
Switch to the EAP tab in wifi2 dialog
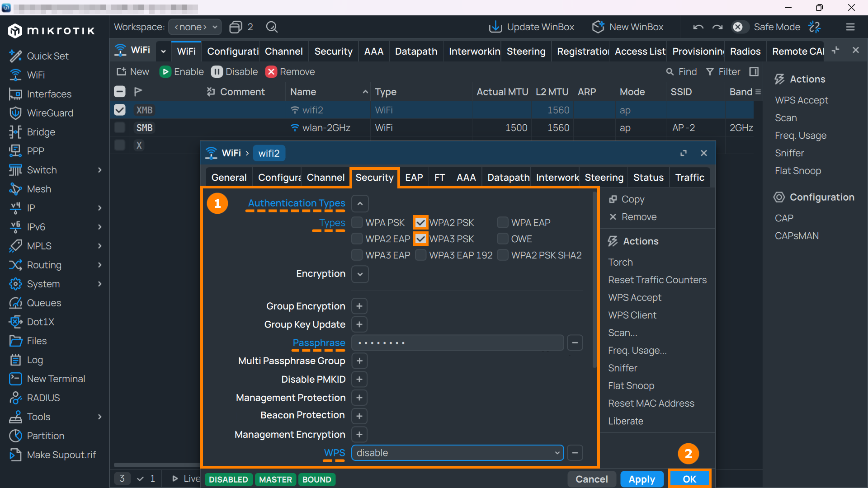tap(414, 178)
